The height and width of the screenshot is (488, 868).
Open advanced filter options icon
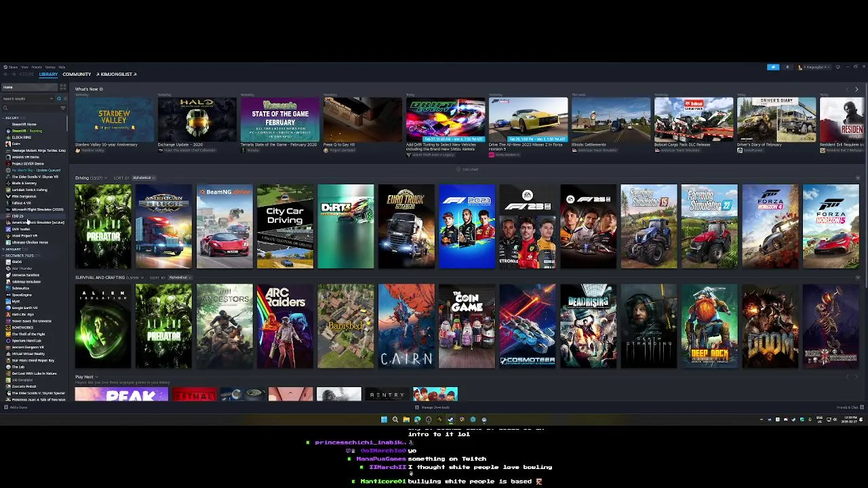click(x=63, y=108)
